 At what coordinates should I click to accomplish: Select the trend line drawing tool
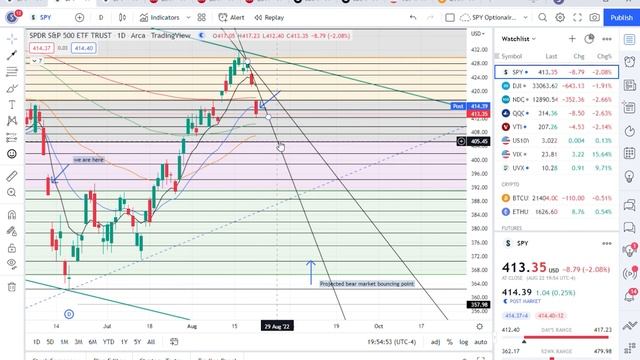[12, 55]
